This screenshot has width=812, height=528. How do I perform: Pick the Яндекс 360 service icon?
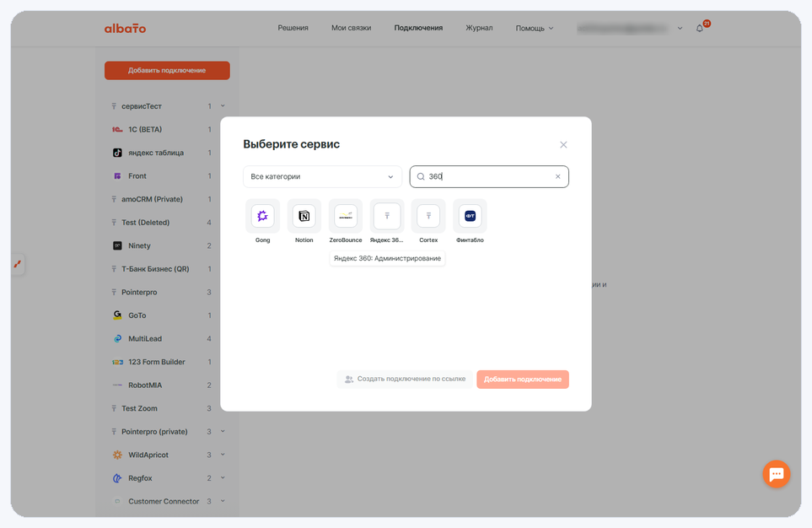coord(387,216)
